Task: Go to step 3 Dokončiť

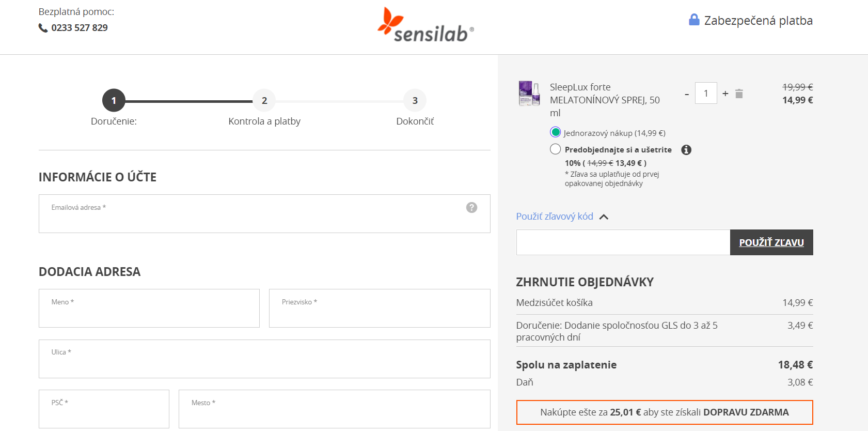Action: (x=415, y=100)
